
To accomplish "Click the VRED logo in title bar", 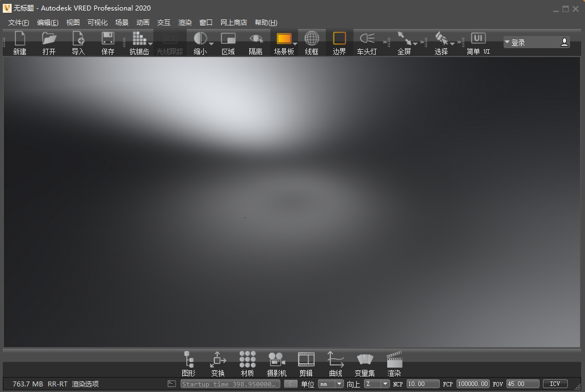I will coord(7,8).
